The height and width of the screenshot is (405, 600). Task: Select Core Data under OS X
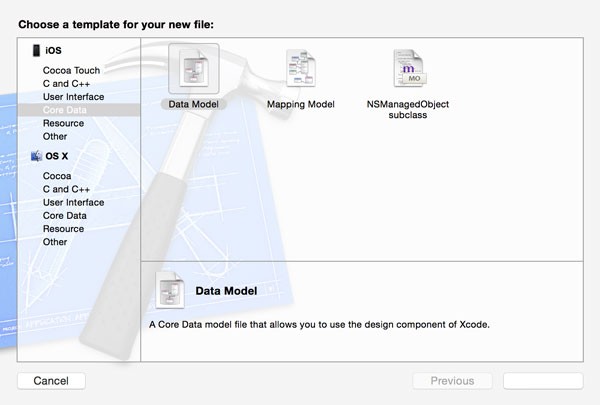pyautogui.click(x=65, y=216)
